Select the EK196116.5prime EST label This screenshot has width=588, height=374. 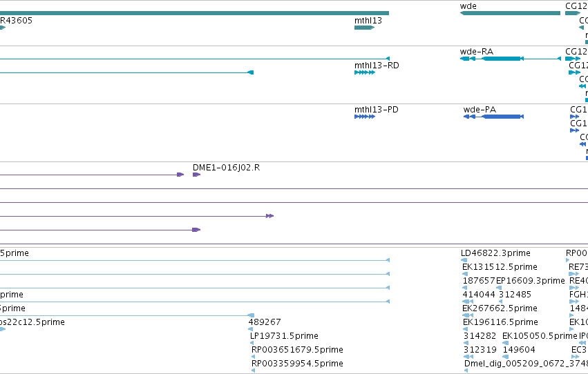(500, 322)
